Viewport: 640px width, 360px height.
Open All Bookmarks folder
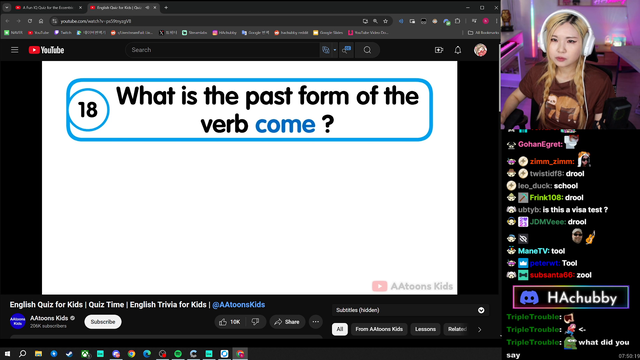coord(483,33)
